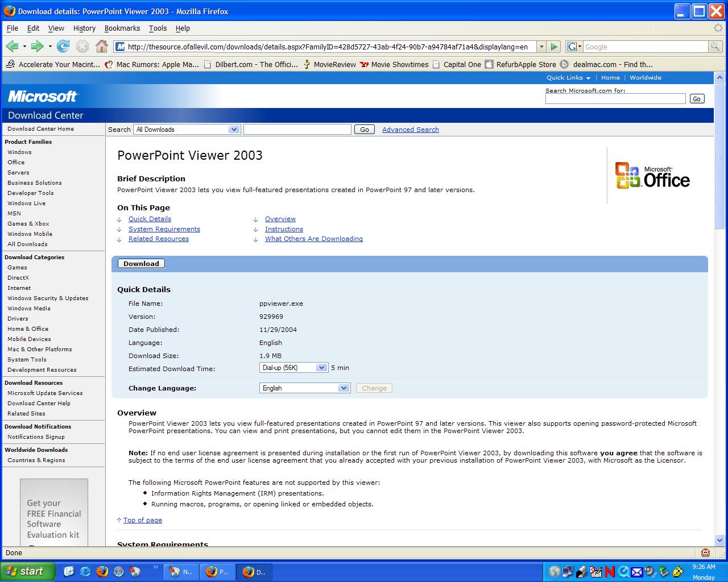Click the QuickTime icon in system tray
728x582 pixels.
click(x=623, y=572)
